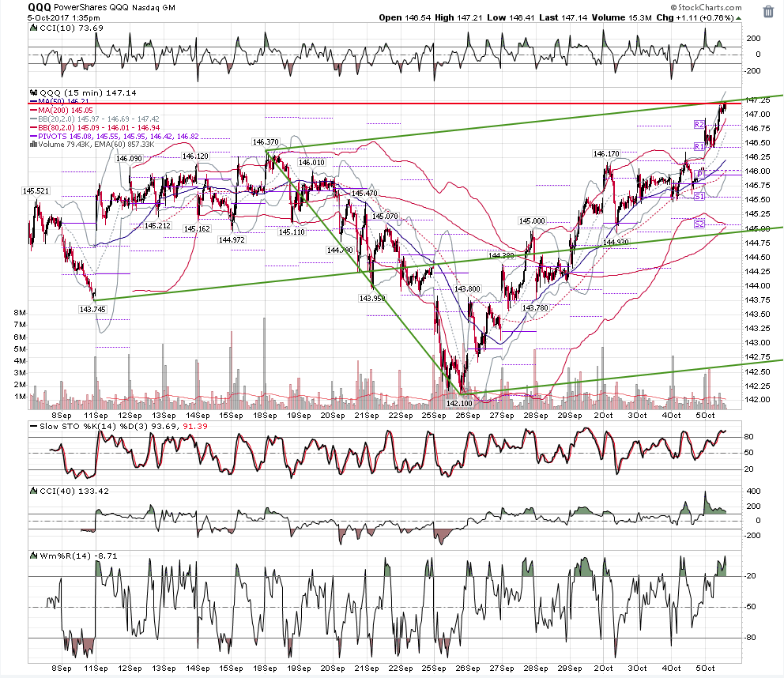Click the green up arrow beside Chg
Image resolution: width=784 pixels, height=678 pixels.
coord(738,18)
